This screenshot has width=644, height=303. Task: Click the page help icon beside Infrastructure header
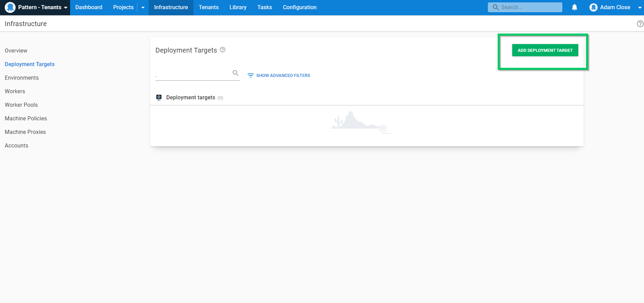click(x=640, y=24)
